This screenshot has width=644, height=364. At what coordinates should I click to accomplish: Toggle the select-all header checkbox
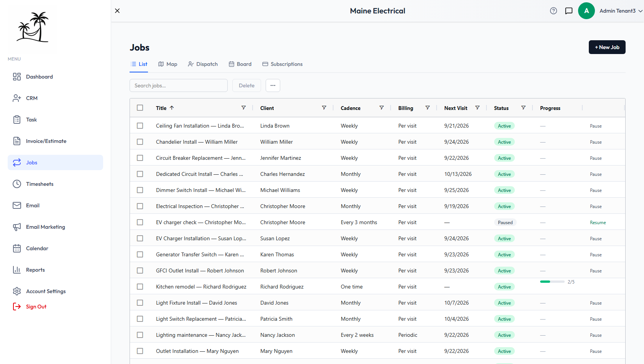[140, 108]
